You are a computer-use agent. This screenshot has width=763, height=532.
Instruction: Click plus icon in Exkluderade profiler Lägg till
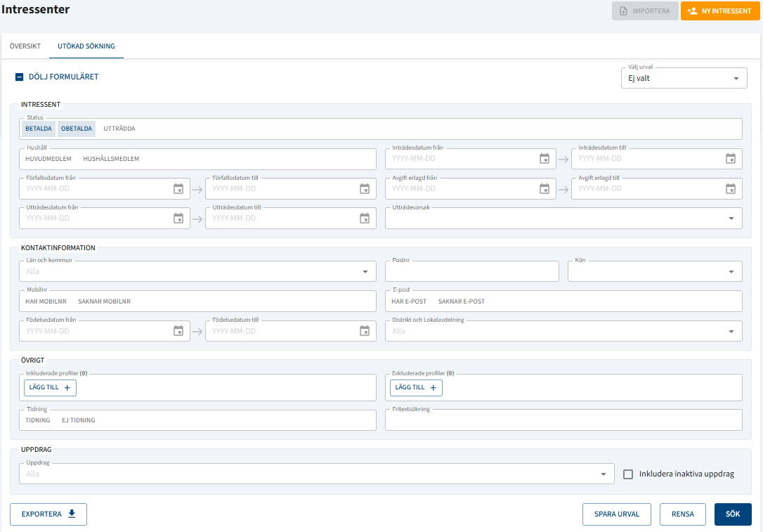[433, 387]
